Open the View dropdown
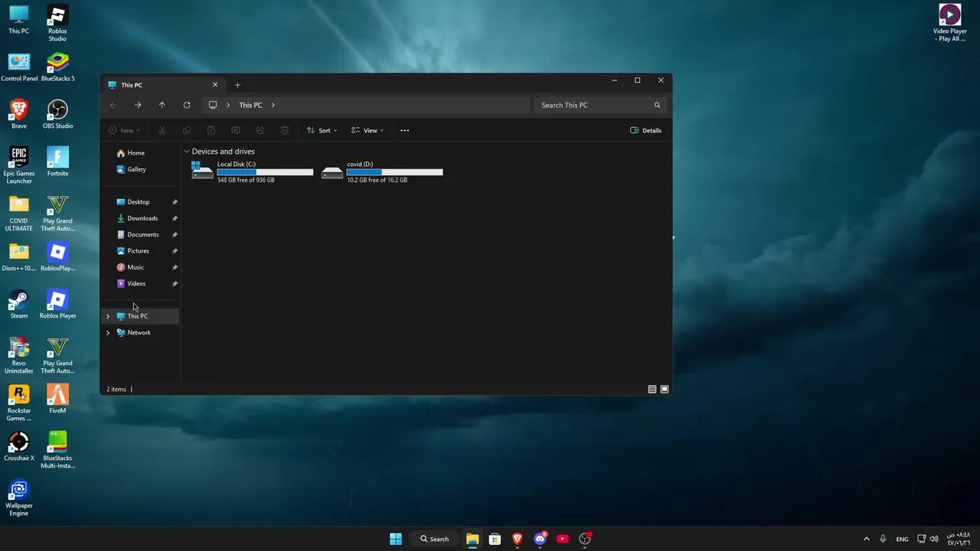Image resolution: width=980 pixels, height=551 pixels. [x=367, y=130]
